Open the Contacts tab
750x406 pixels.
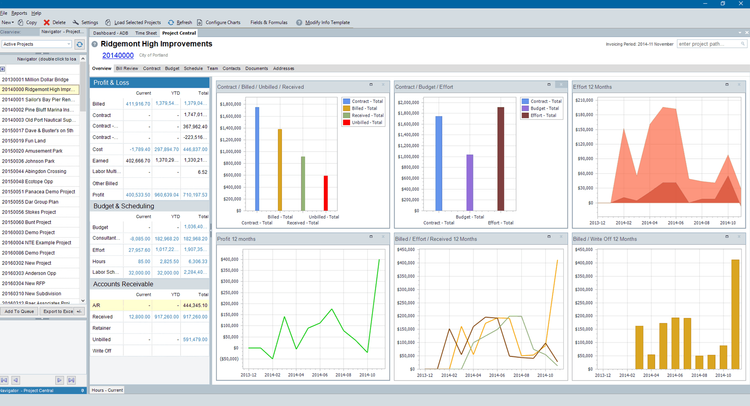(232, 68)
